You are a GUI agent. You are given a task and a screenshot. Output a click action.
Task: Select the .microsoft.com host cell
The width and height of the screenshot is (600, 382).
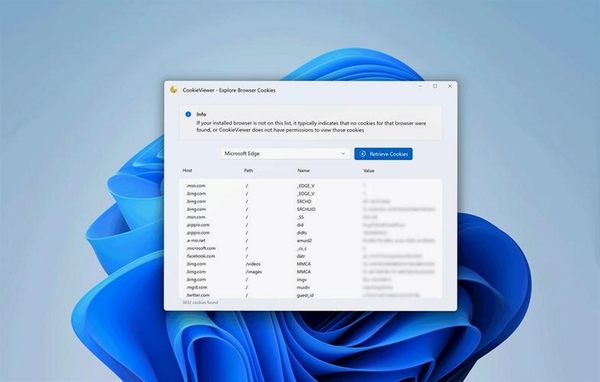pos(201,248)
